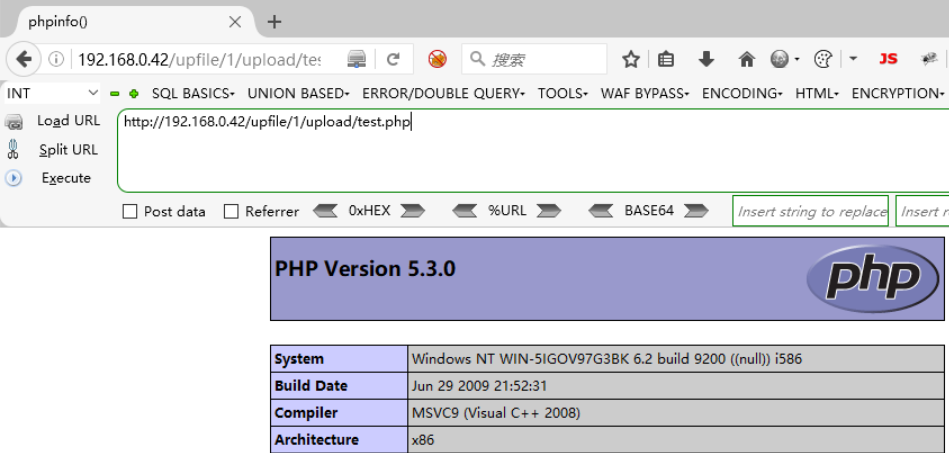
Task: Click inside the HackBar URL text area
Action: pos(533,151)
